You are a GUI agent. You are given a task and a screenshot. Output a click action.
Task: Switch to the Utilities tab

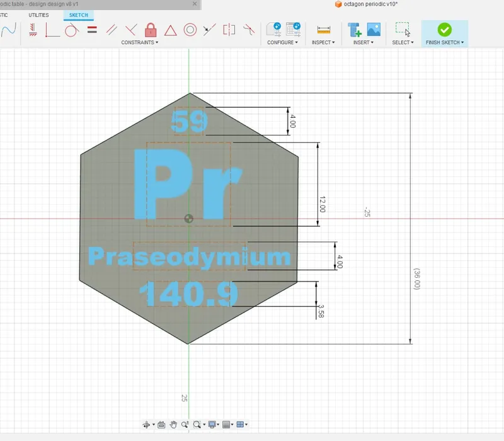[38, 15]
